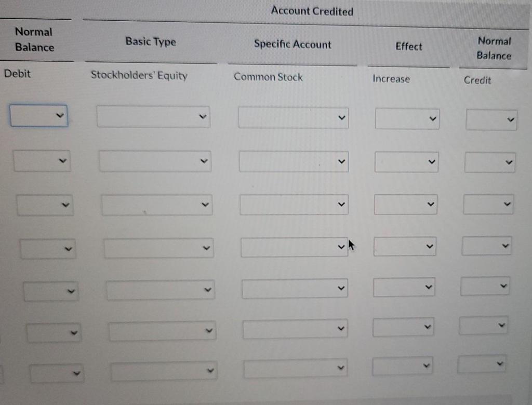Open fourth empty row Basic Type dropdown
The height and width of the screenshot is (405, 532).
coord(158,248)
